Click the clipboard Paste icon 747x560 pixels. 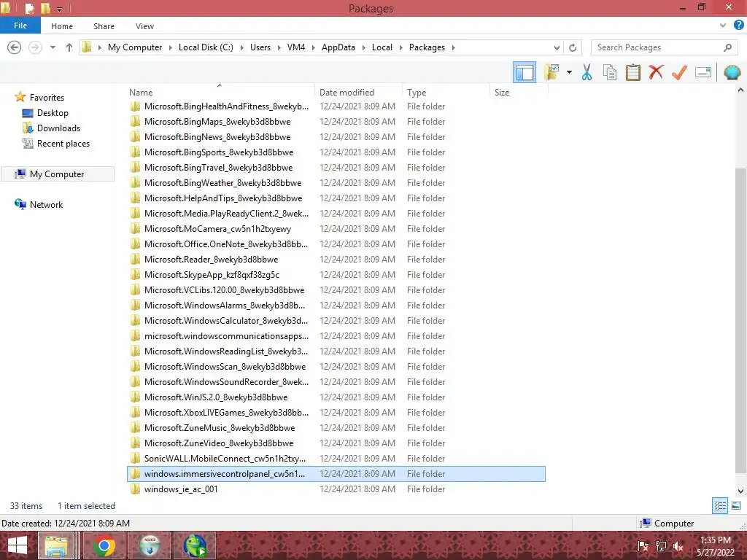(632, 72)
